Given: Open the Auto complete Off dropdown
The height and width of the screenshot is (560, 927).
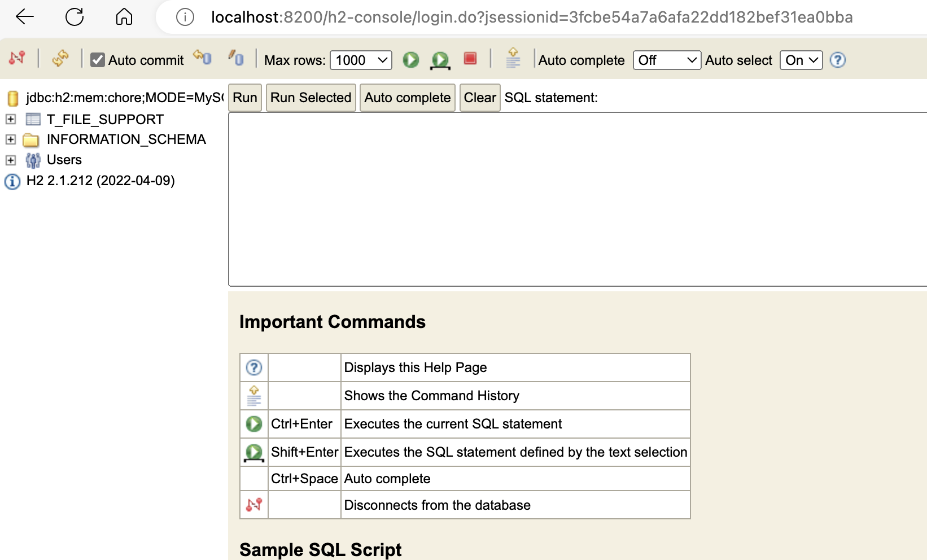Looking at the screenshot, I should [x=667, y=60].
